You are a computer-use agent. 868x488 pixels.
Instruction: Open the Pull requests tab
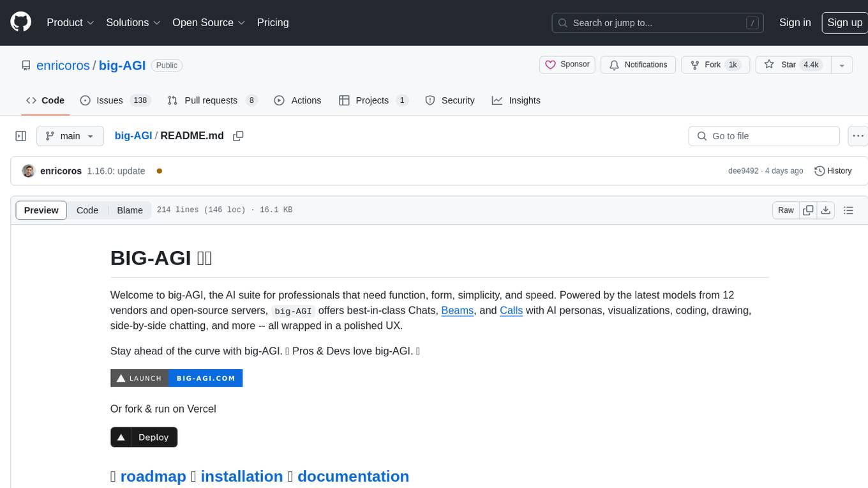(x=213, y=100)
